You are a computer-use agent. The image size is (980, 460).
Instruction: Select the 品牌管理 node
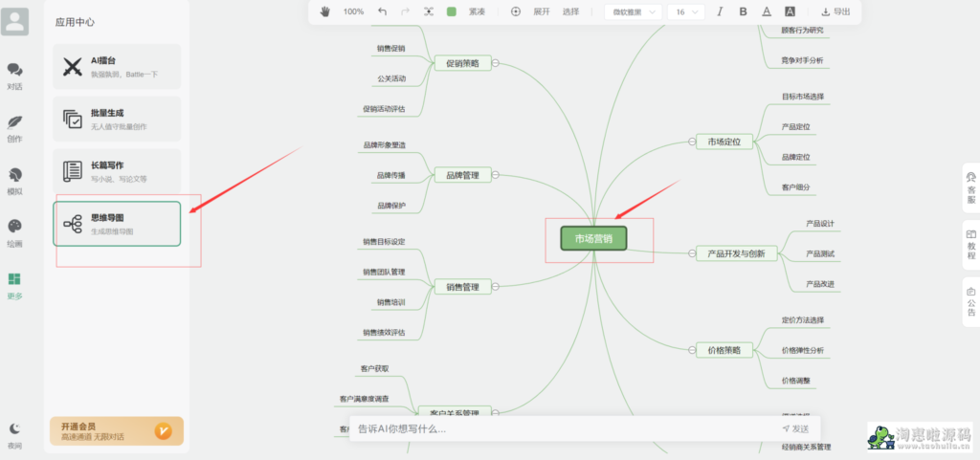tap(462, 175)
